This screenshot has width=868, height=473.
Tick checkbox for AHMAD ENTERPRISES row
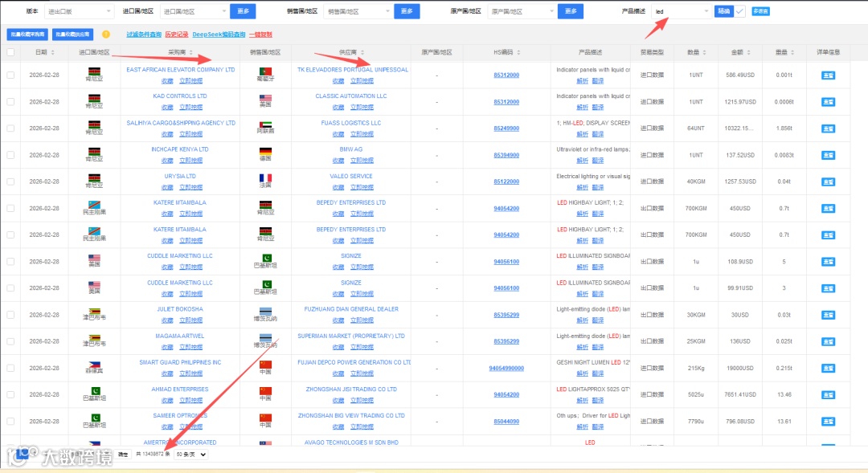click(x=10, y=395)
